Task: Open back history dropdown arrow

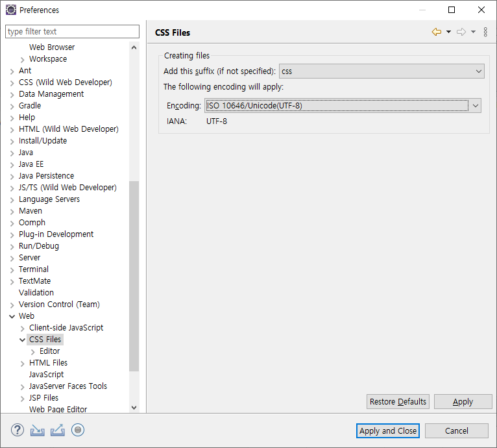Action: coord(448,32)
